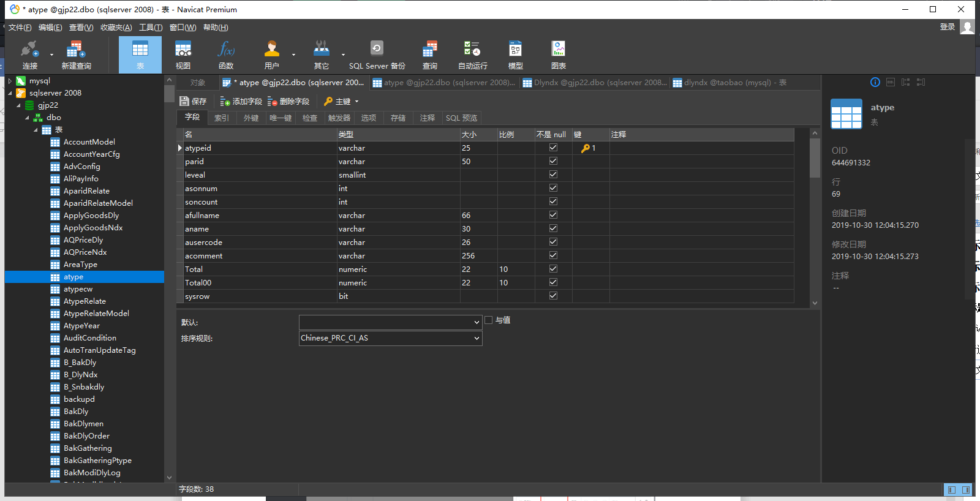This screenshot has width=980, height=501.
Task: Expand the mysql connection node
Action: (10, 81)
